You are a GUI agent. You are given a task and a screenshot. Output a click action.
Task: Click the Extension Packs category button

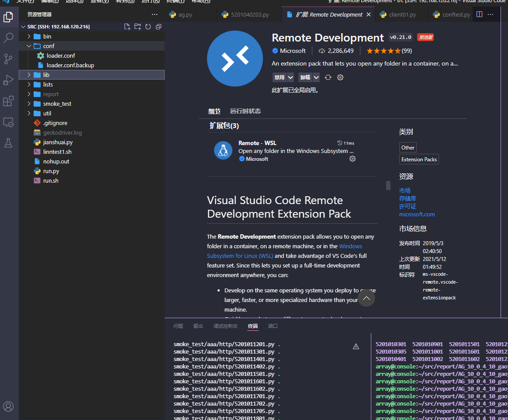pos(419,159)
